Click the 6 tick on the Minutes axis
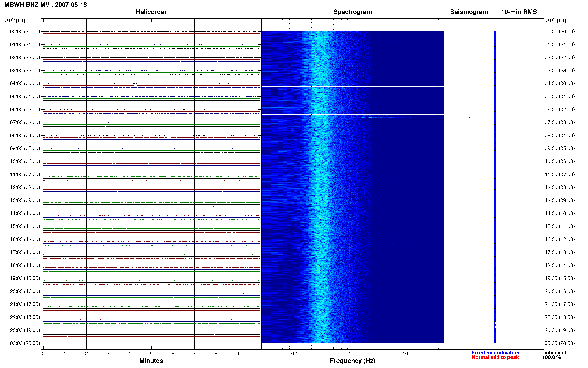This screenshot has height=368, width=588. [173, 354]
